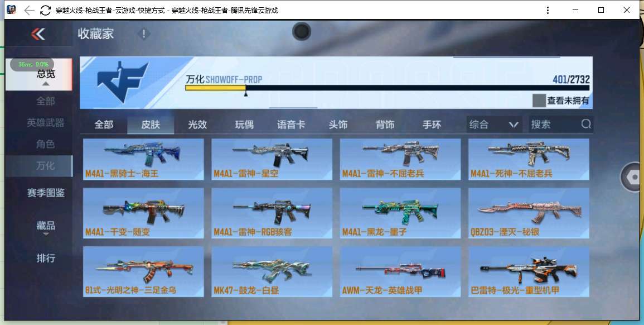Click the search magnifier icon
Image resolution: width=644 pixels, height=325 pixels.
point(586,124)
